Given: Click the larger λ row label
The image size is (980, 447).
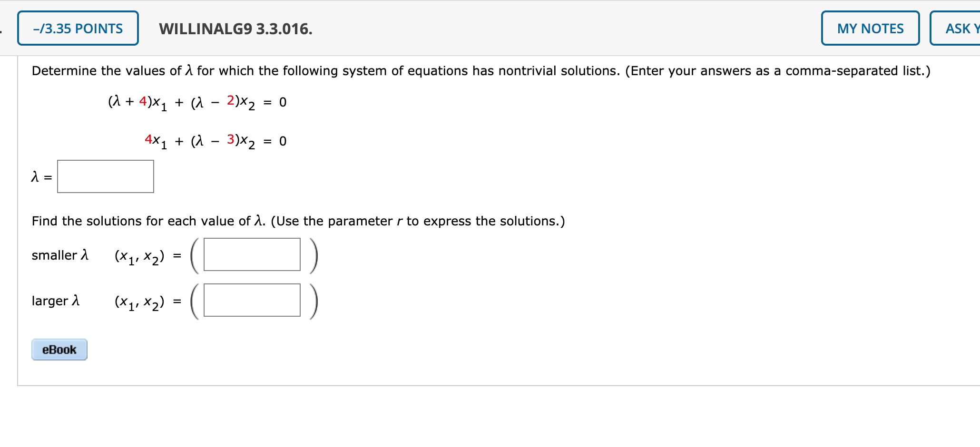Looking at the screenshot, I should (56, 301).
